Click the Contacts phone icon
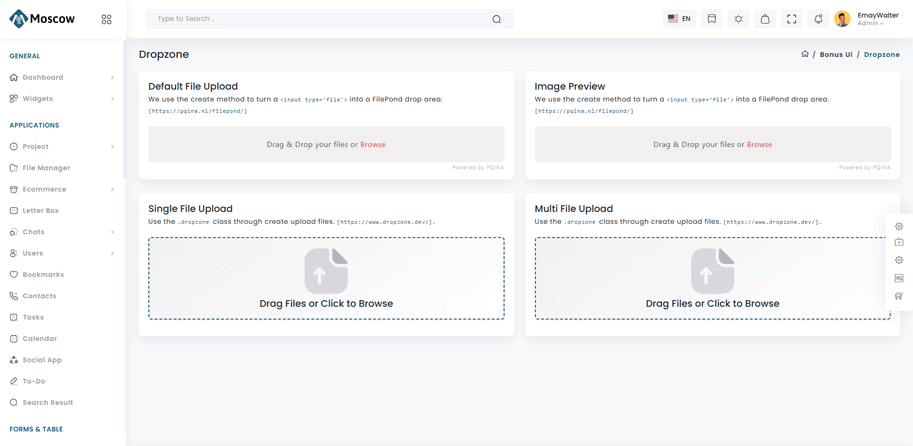Screen dimensions: 913x446 click(14, 296)
